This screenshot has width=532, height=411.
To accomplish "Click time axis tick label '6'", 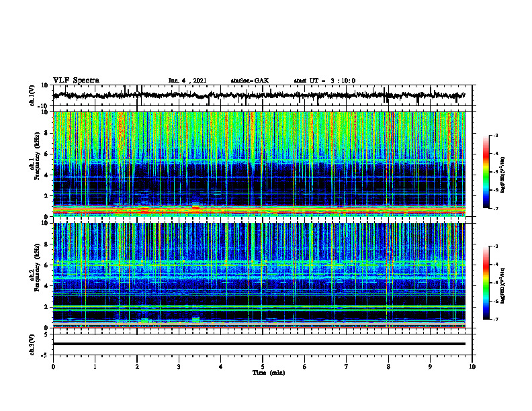I will pyautogui.click(x=305, y=367).
